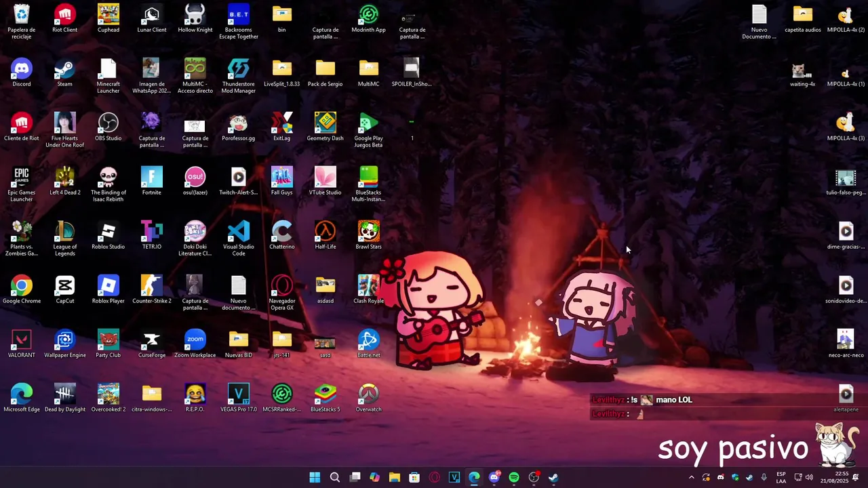Open the osu!(lazer) shortcut
This screenshot has height=488, width=868.
(195, 182)
